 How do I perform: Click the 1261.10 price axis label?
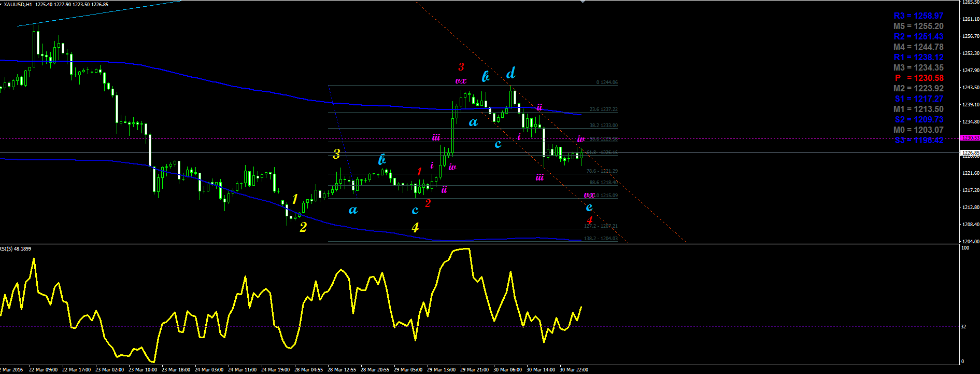point(970,19)
